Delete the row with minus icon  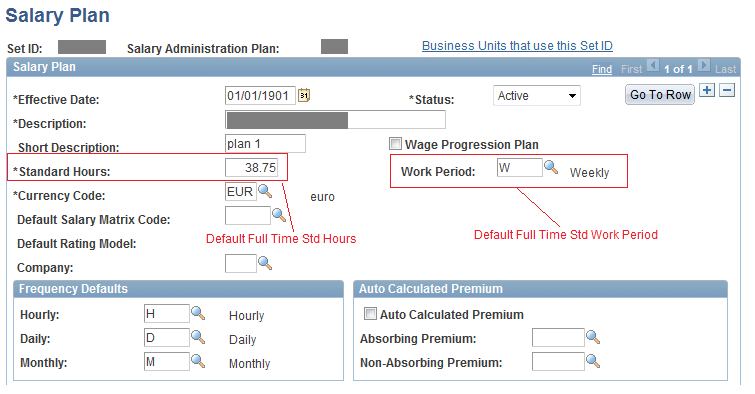pyautogui.click(x=727, y=90)
